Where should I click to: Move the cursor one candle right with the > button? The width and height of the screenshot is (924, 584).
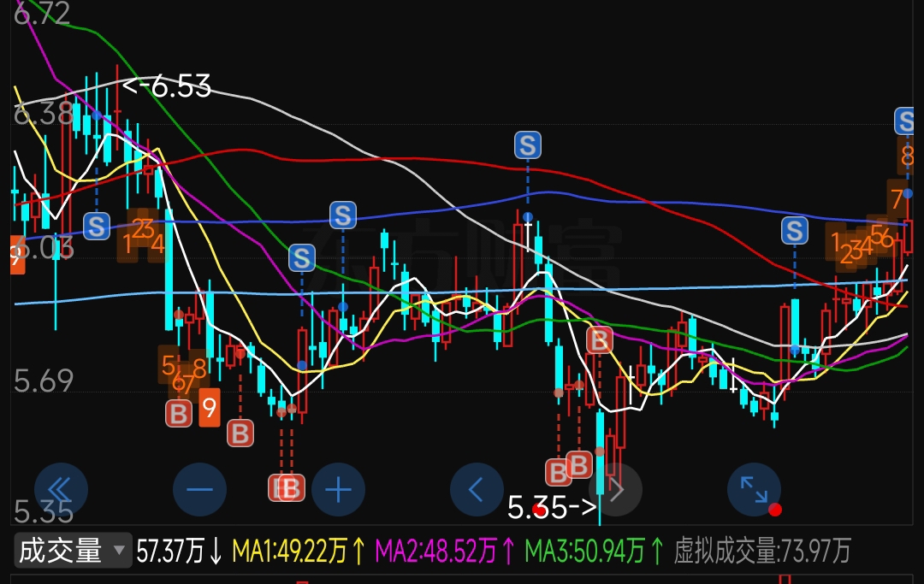point(616,490)
